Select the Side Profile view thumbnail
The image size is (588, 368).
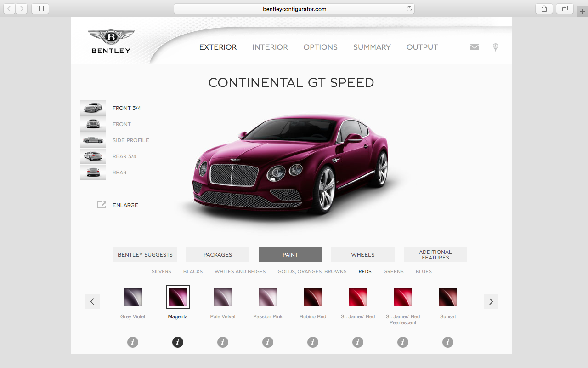click(93, 140)
